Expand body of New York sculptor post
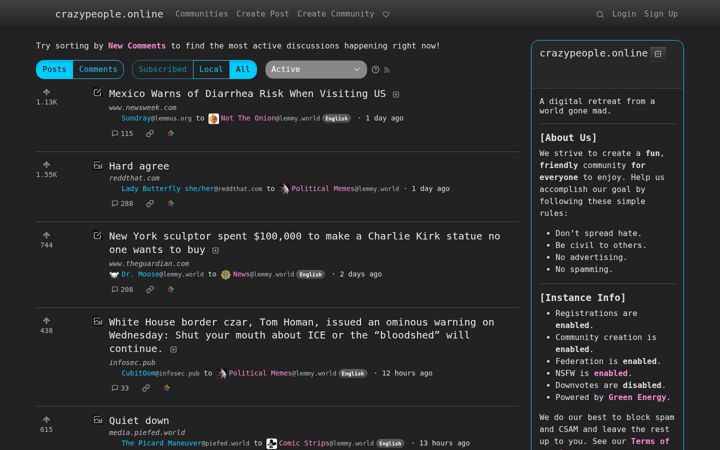The width and height of the screenshot is (720, 450). (x=215, y=251)
